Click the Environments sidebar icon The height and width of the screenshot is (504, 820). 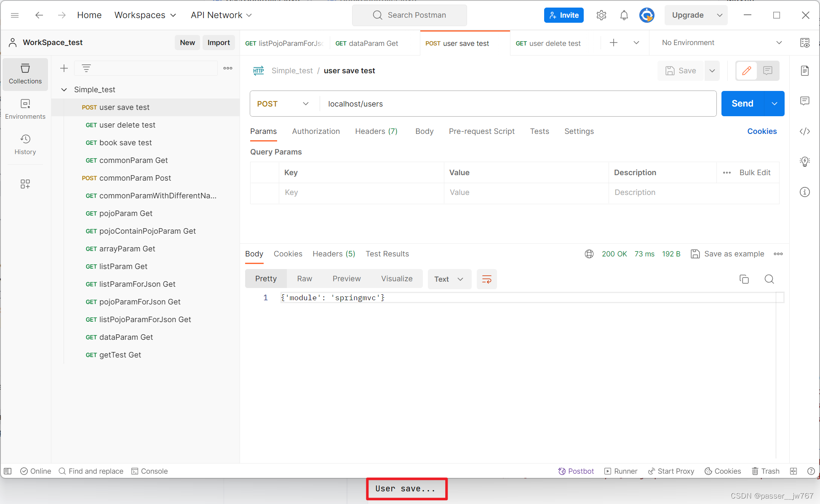(25, 109)
